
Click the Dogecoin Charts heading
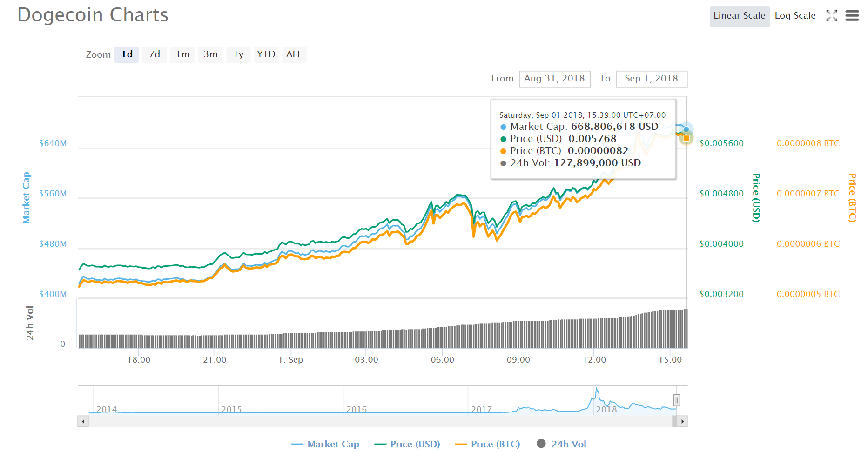tap(93, 15)
